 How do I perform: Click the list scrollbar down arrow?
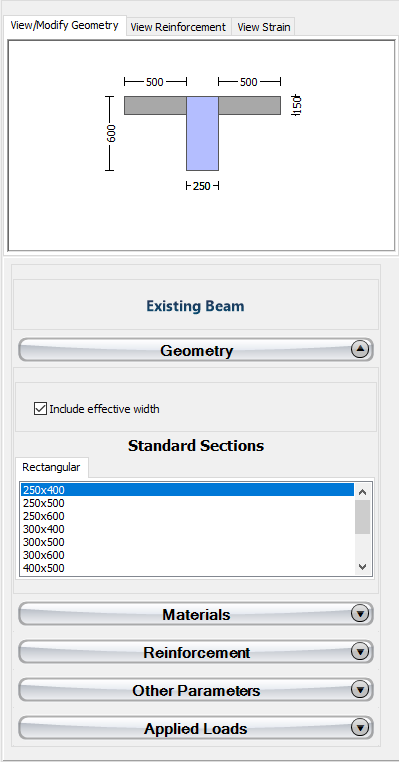click(x=362, y=567)
